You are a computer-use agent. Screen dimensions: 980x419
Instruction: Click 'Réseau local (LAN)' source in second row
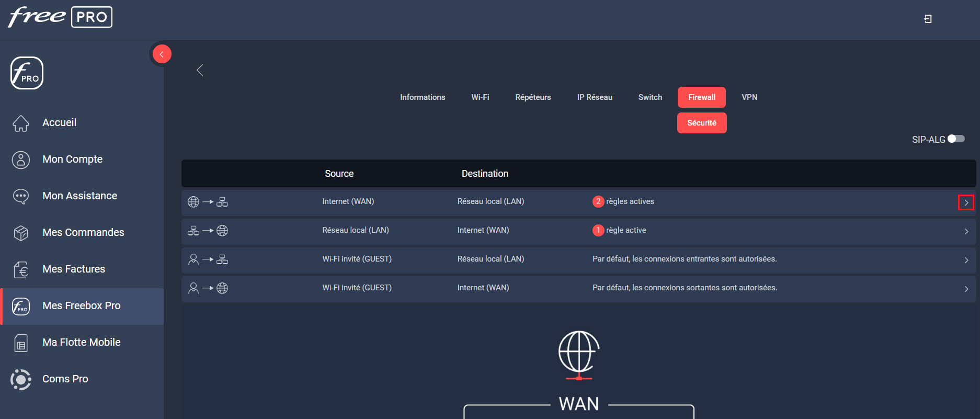[356, 230]
